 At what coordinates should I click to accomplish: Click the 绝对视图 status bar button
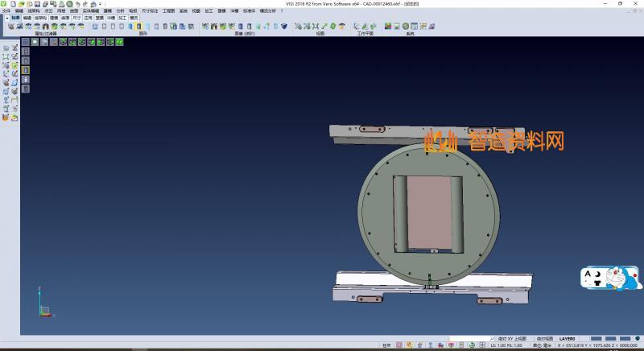point(545,339)
